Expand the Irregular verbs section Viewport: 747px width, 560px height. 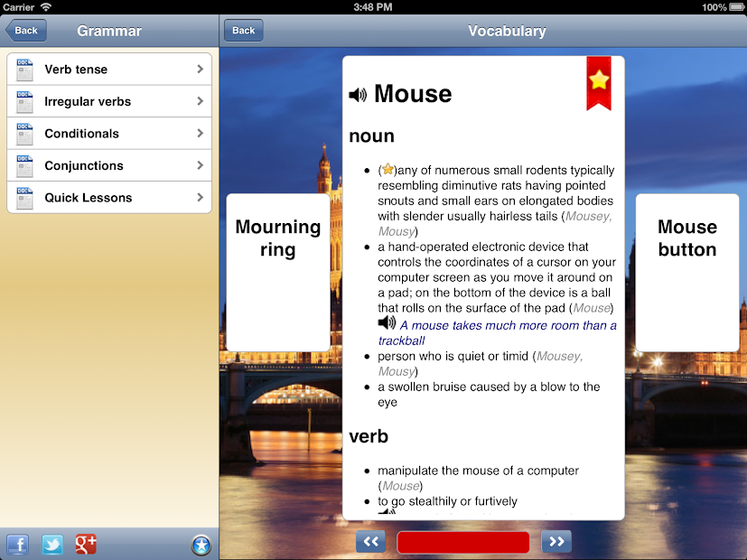coord(108,101)
